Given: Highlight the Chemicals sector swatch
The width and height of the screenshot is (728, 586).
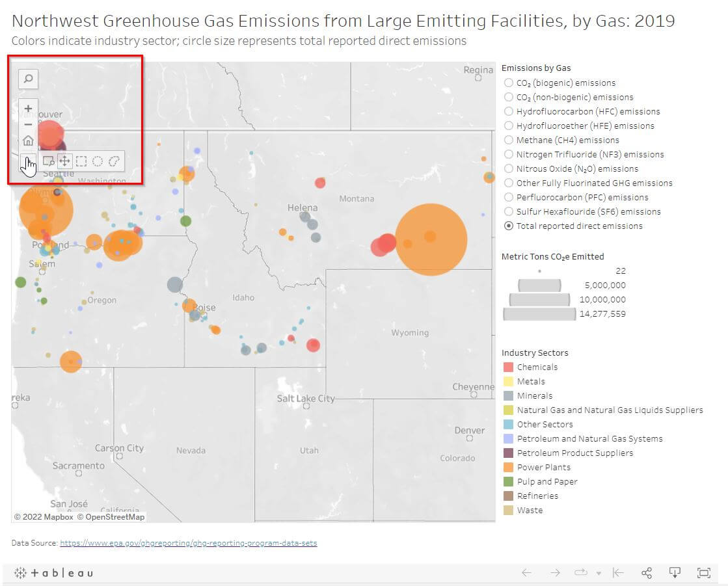Looking at the screenshot, I should (x=508, y=367).
